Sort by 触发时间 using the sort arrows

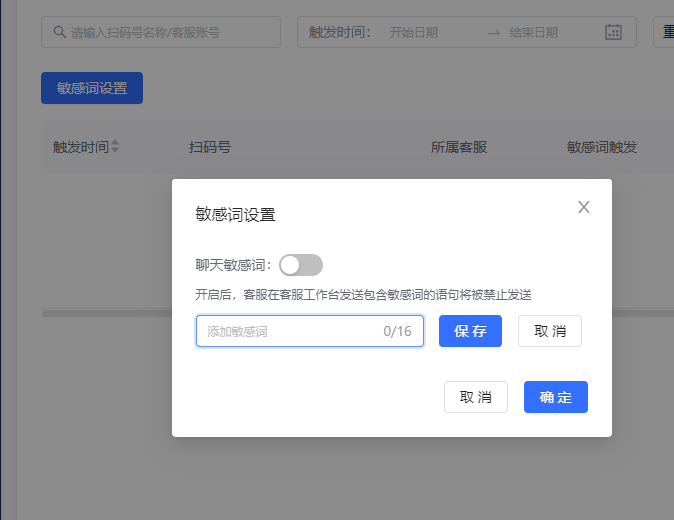pyautogui.click(x=115, y=147)
